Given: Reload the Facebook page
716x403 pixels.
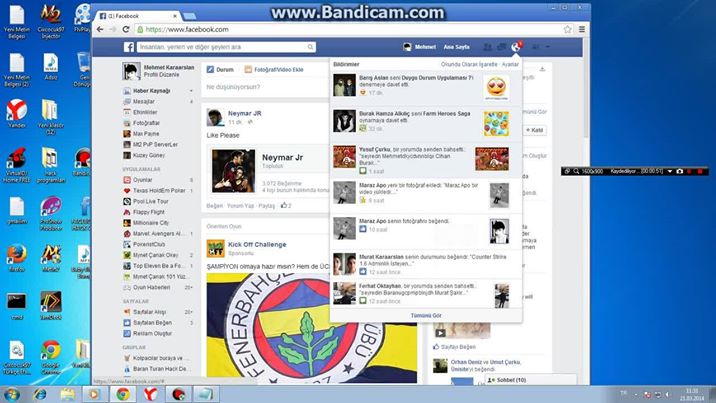Looking at the screenshot, I should pos(126,29).
